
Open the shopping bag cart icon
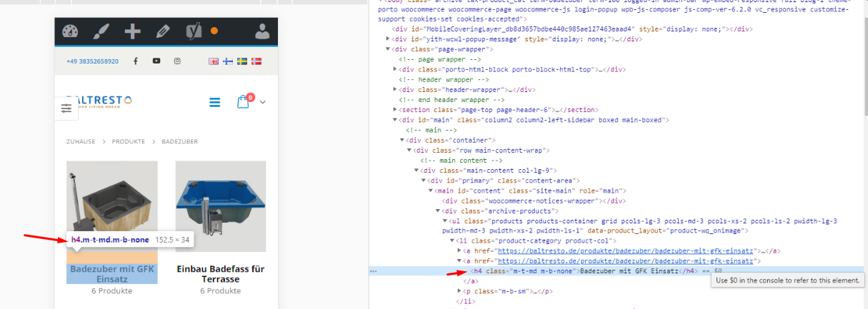pyautogui.click(x=244, y=103)
